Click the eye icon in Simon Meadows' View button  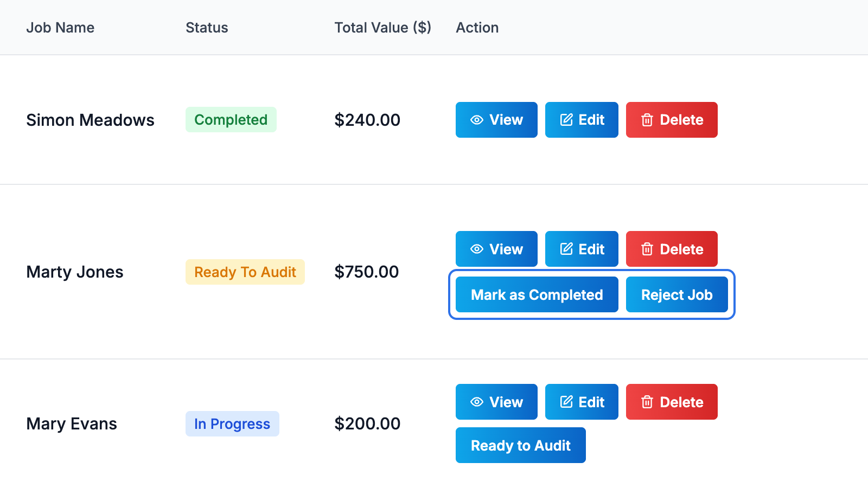coord(477,120)
